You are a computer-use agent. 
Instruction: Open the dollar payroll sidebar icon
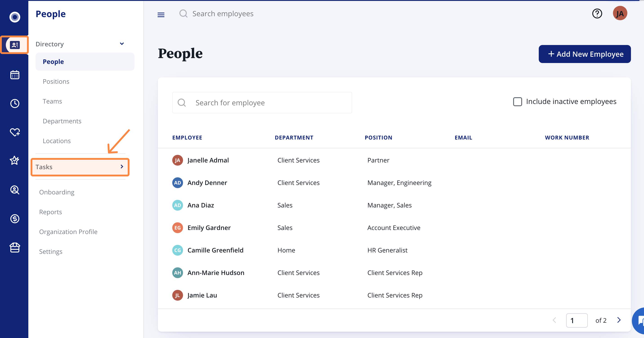[x=15, y=219]
